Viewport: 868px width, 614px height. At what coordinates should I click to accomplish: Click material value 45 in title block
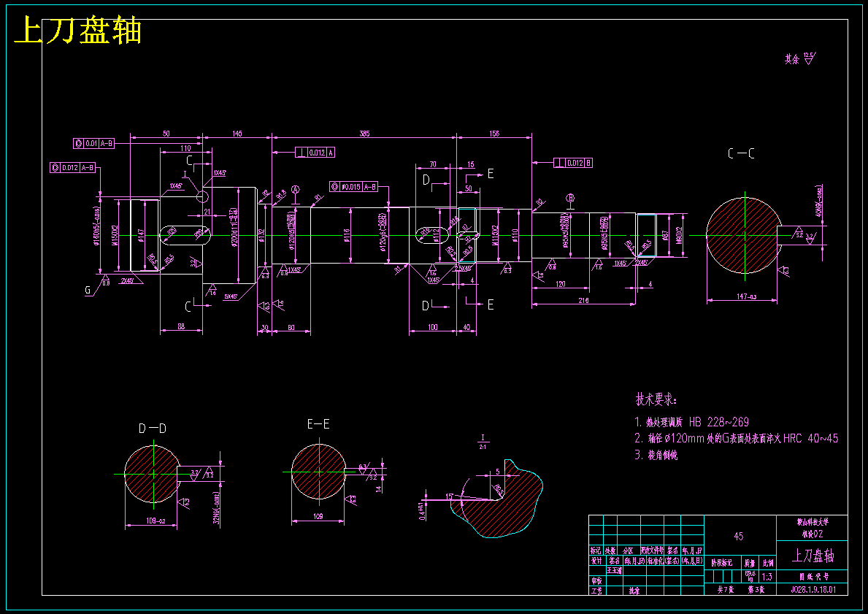(x=739, y=536)
